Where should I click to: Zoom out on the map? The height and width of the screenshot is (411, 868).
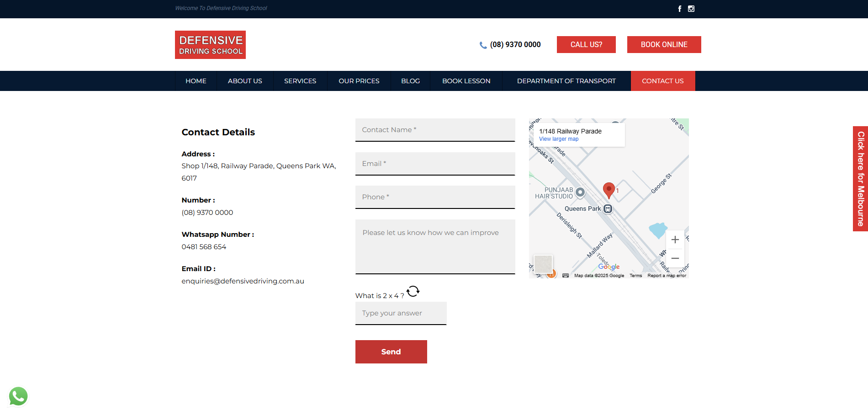point(675,258)
